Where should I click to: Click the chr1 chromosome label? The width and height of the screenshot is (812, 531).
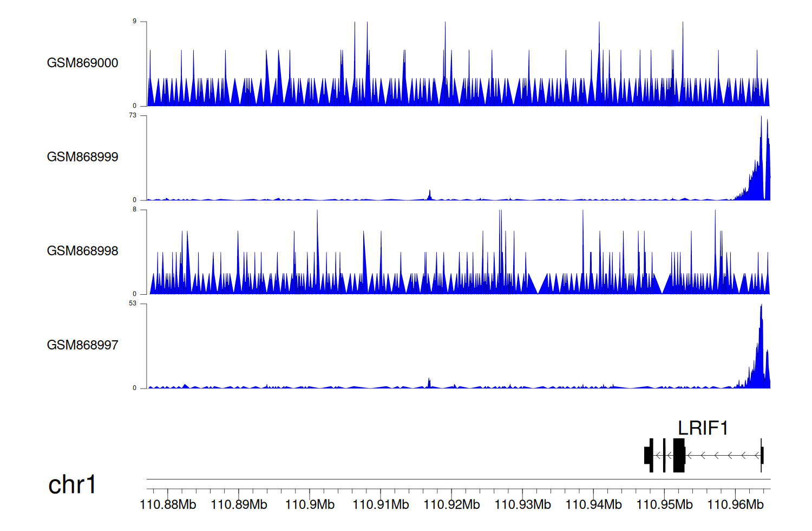(x=72, y=484)
